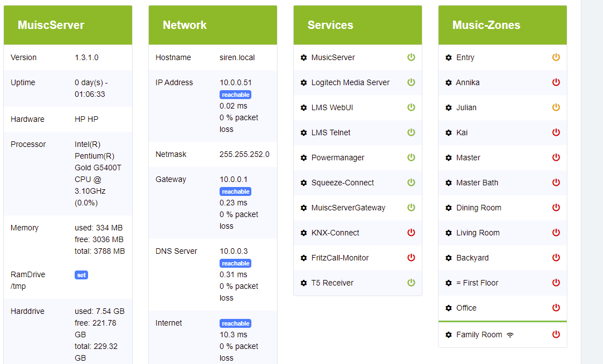The image size is (603, 364).
Task: Turn off the LMS WebUI service
Action: (x=411, y=107)
